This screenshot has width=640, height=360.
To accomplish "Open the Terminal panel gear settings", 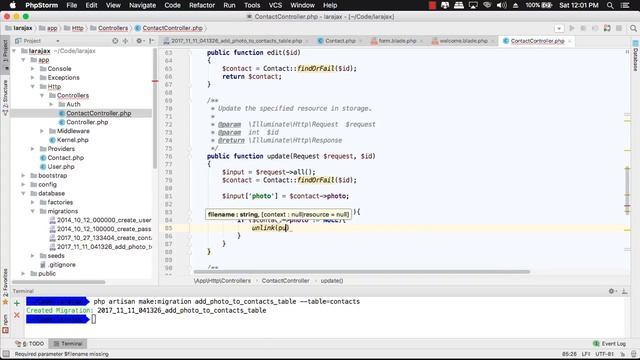I will [x=612, y=291].
